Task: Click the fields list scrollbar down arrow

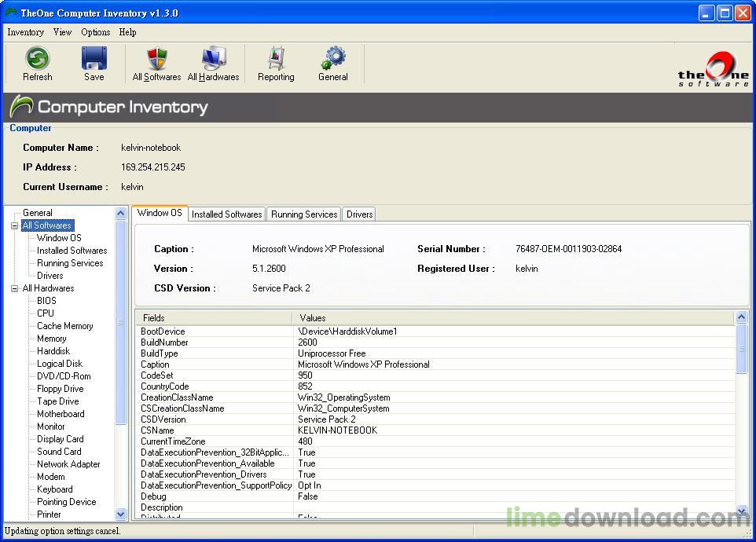Action: [x=740, y=511]
